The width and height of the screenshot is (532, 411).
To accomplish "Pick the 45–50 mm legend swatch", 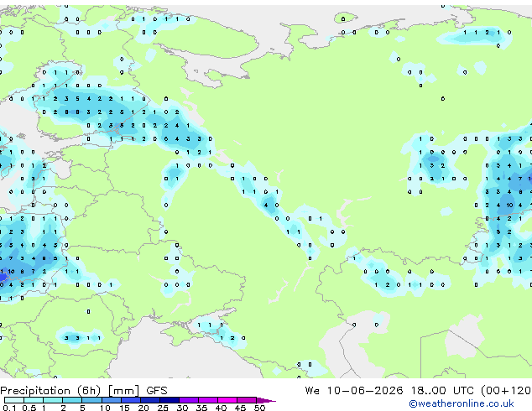I will point(247,400).
